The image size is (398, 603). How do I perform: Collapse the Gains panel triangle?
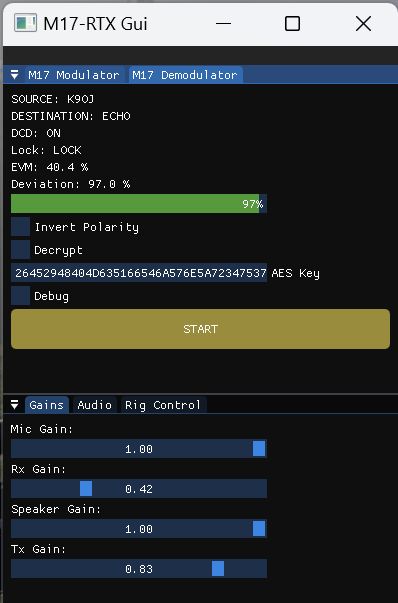point(15,405)
